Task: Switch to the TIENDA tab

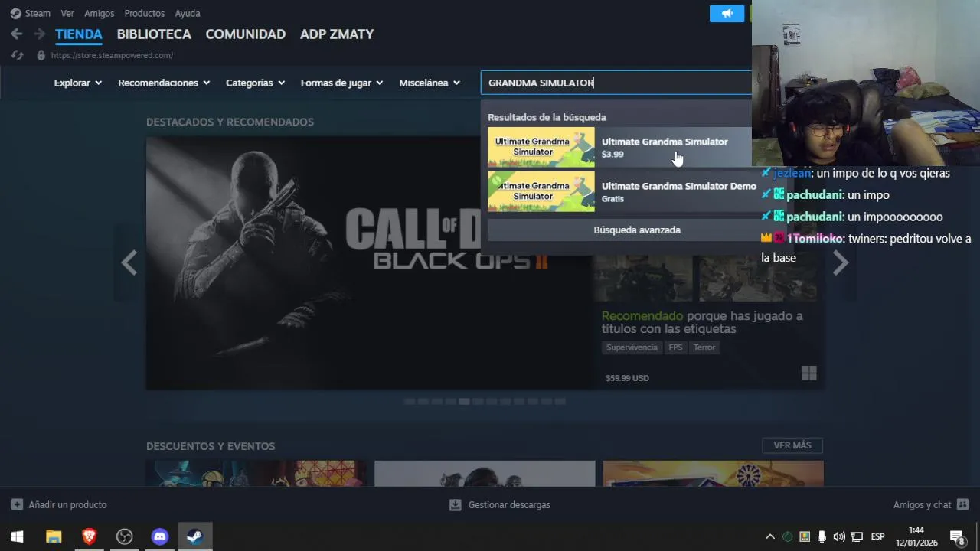Action: coord(79,34)
